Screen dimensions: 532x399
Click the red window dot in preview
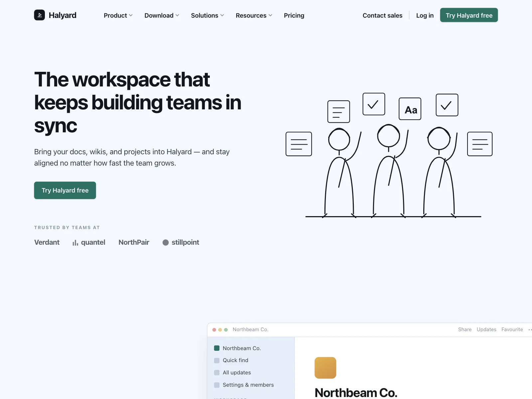214,330
